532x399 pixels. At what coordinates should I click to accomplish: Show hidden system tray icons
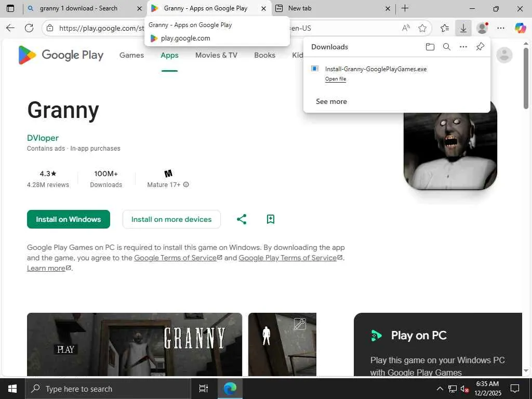440,389
